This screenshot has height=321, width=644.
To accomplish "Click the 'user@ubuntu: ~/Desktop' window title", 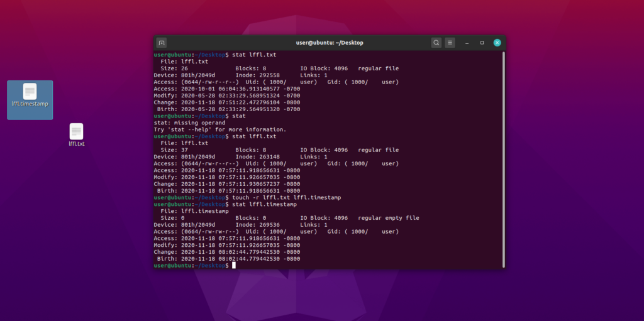I will [x=330, y=43].
